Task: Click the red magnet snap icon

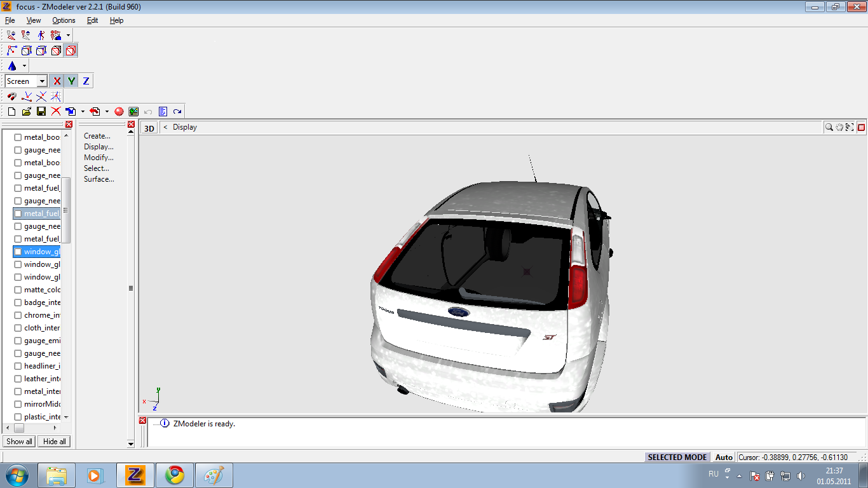Action: coord(11,96)
